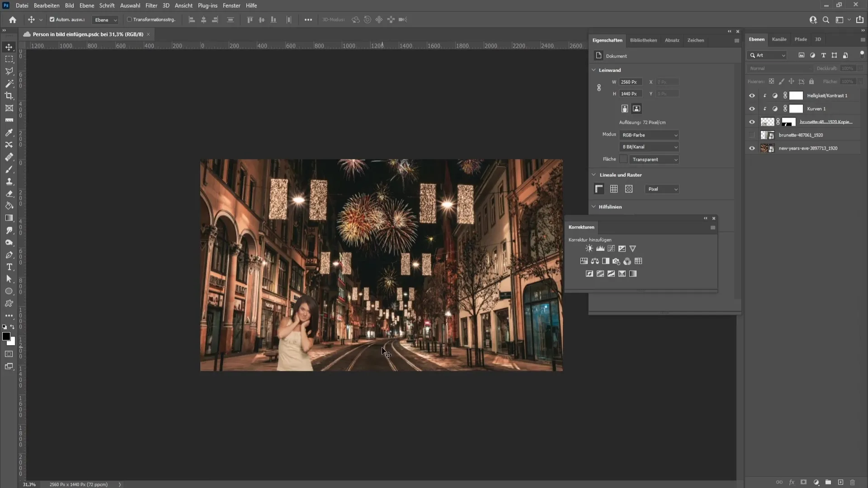Click the Auswahl menu item
Image resolution: width=868 pixels, height=488 pixels.
pyautogui.click(x=129, y=5)
